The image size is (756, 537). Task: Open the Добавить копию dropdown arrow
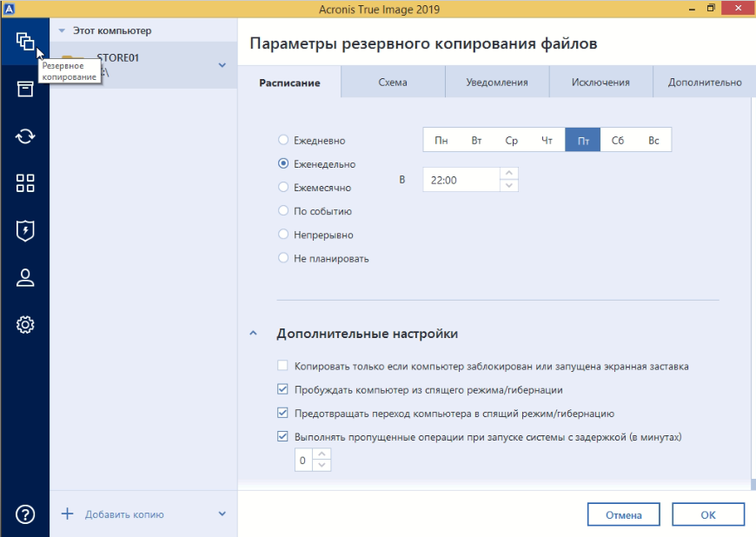pyautogui.click(x=222, y=514)
